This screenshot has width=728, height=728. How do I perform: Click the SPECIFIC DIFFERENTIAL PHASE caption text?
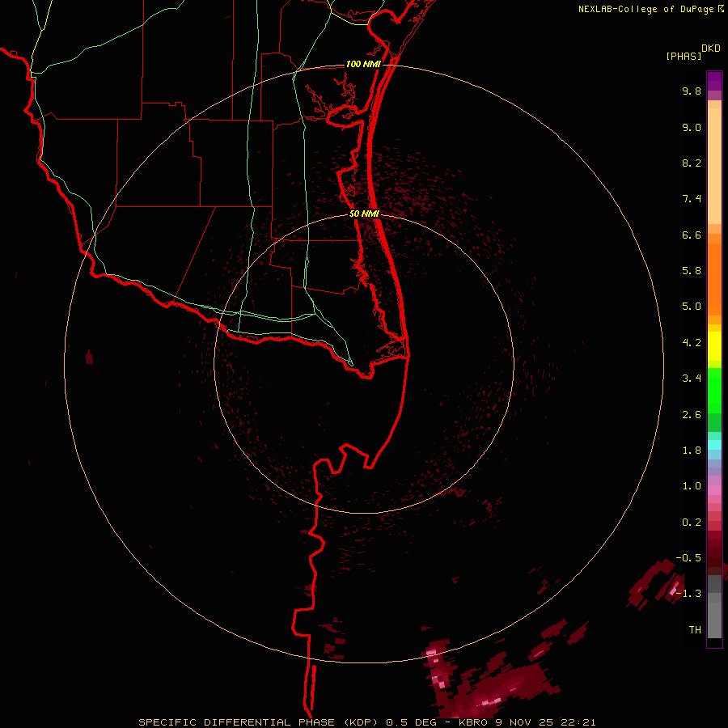236,722
